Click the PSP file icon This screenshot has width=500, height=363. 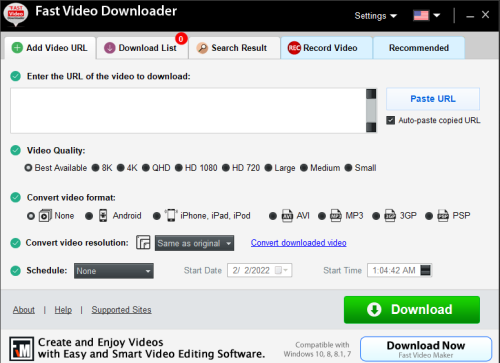coord(443,216)
